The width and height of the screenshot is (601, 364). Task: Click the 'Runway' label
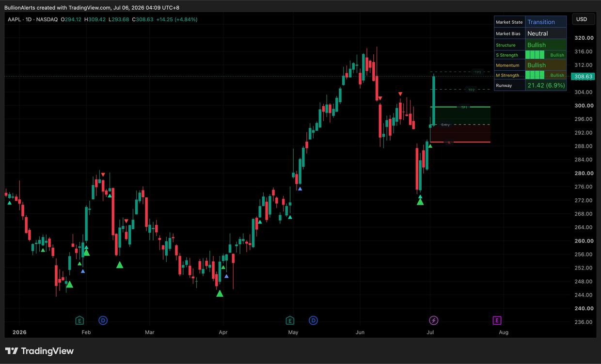coord(504,85)
